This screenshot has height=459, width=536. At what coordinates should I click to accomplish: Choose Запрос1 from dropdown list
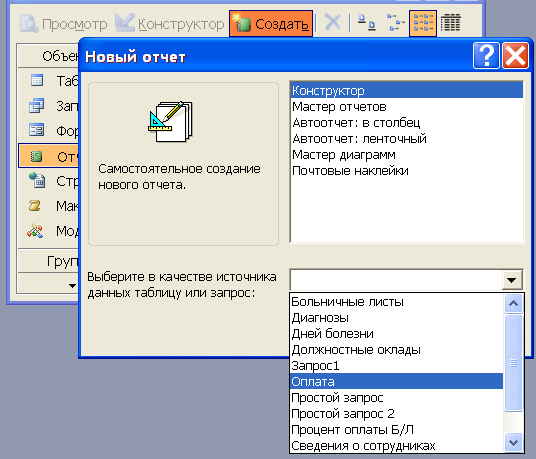click(x=397, y=366)
